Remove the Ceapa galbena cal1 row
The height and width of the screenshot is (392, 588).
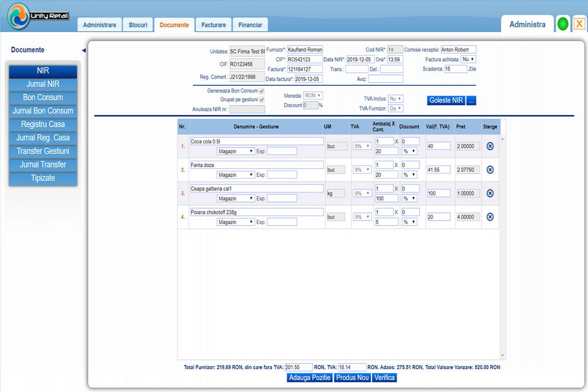pos(490,193)
